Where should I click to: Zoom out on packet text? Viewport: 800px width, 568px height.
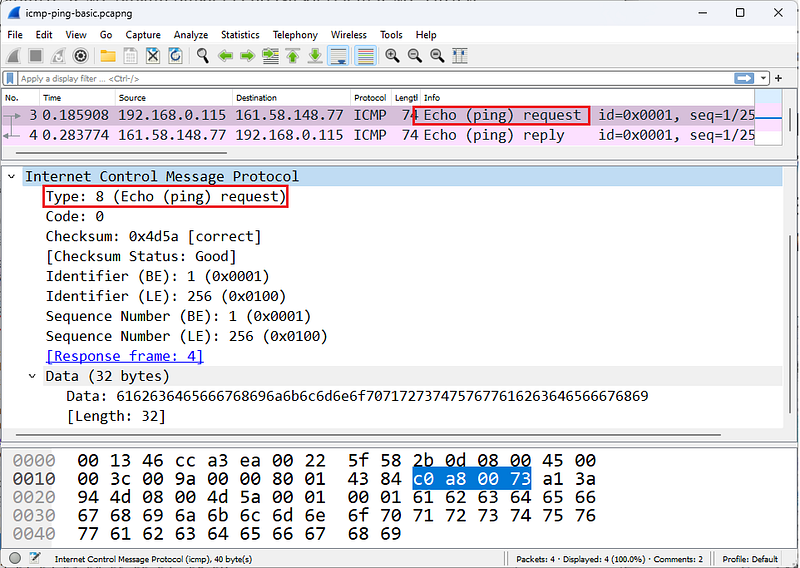[415, 56]
